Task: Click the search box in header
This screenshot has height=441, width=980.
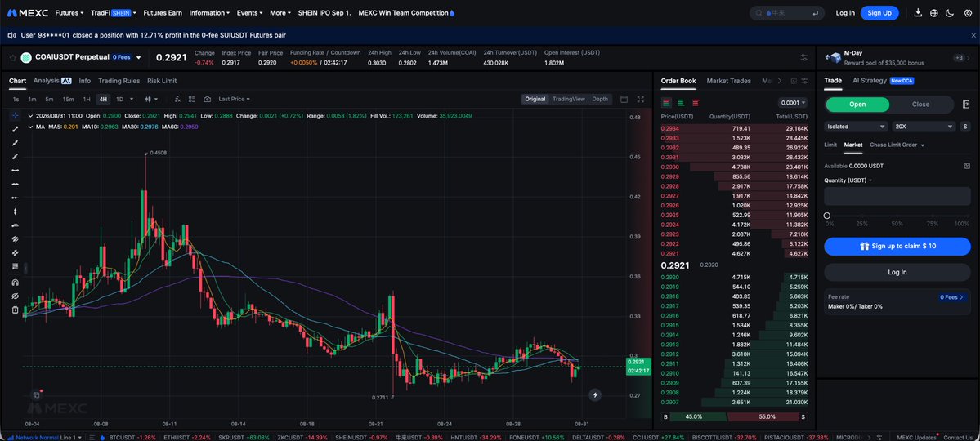Action: 787,12
